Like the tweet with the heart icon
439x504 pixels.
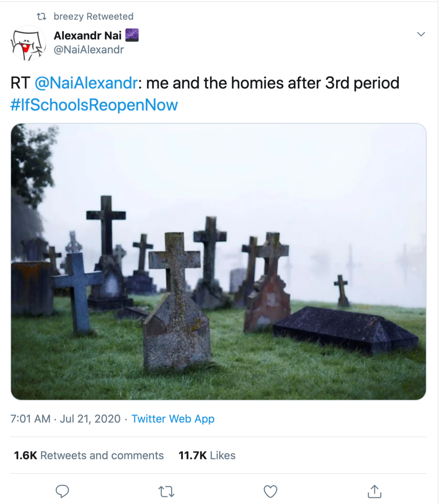270,491
